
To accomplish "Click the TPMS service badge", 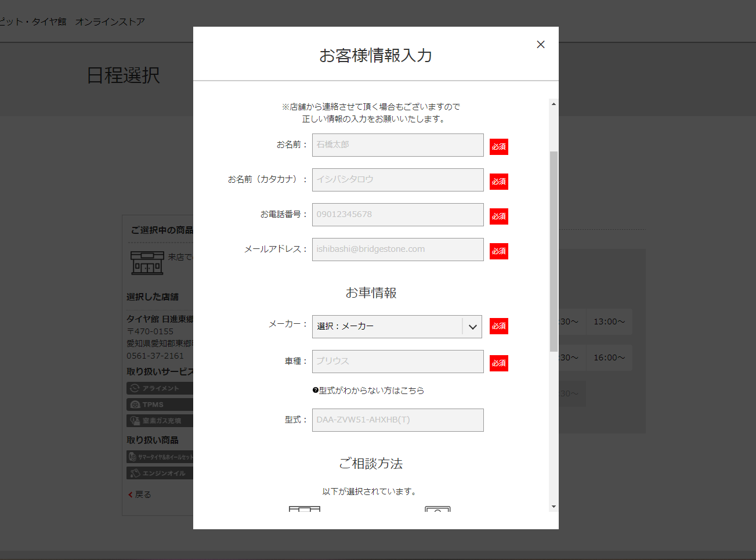I will [159, 404].
